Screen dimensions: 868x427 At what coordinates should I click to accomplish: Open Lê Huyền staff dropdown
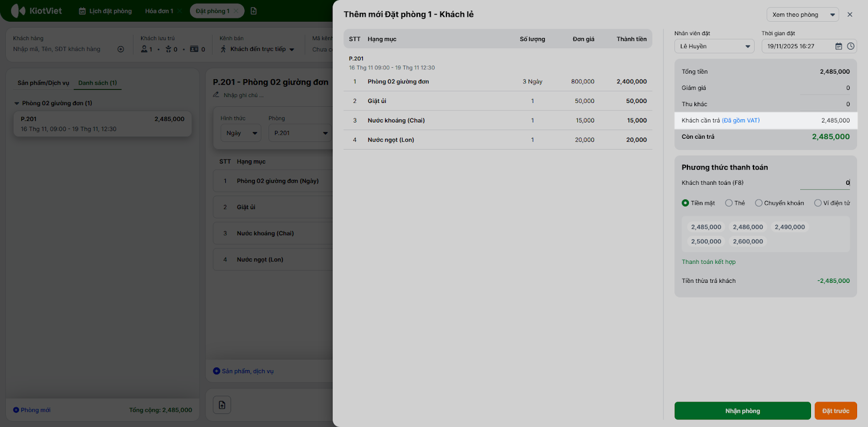point(714,47)
